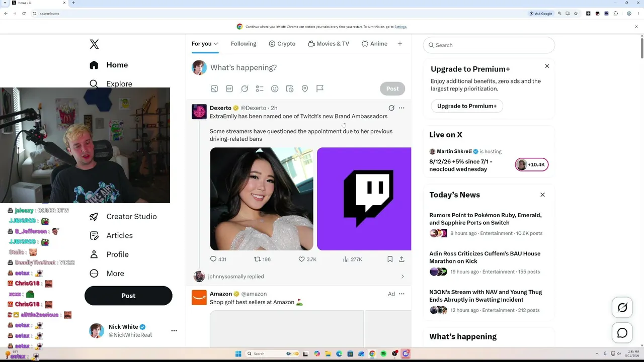
Task: Open Spotify from the taskbar
Action: [x=383, y=354]
